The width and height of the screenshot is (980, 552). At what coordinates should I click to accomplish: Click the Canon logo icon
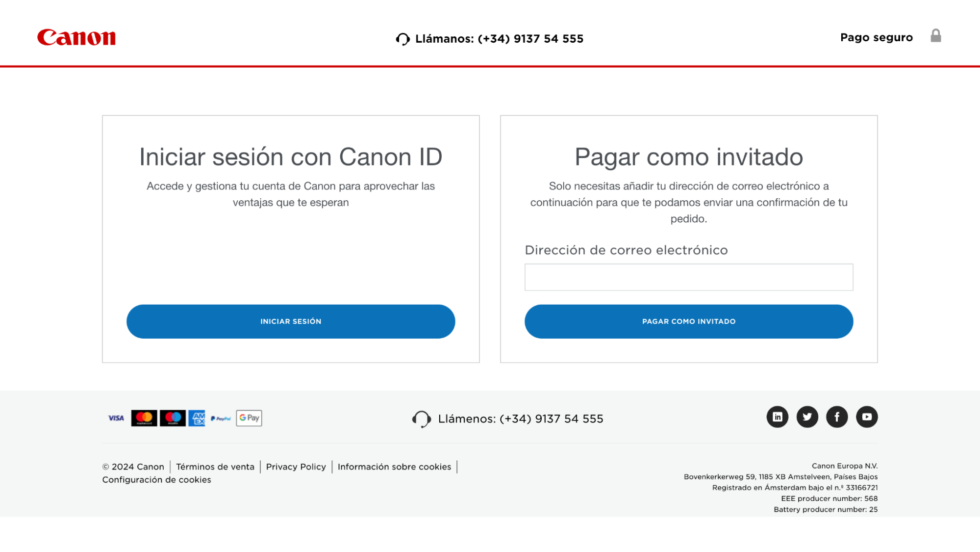76,37
